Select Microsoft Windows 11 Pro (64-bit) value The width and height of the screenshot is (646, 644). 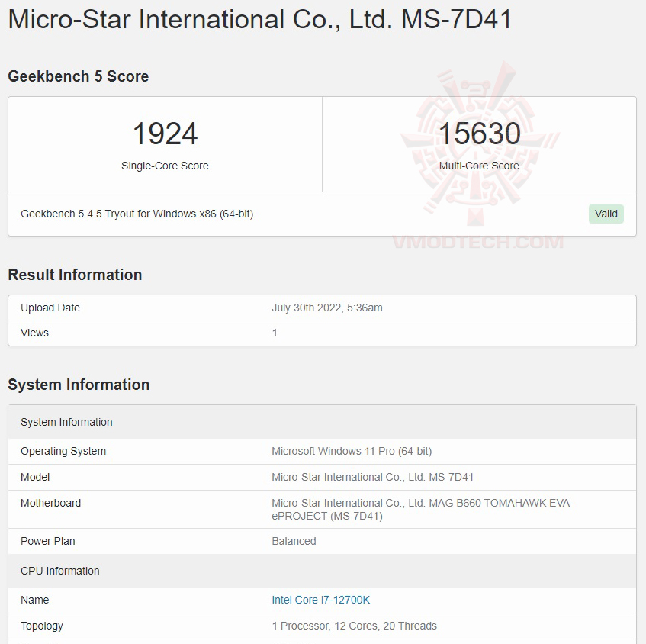coord(352,451)
